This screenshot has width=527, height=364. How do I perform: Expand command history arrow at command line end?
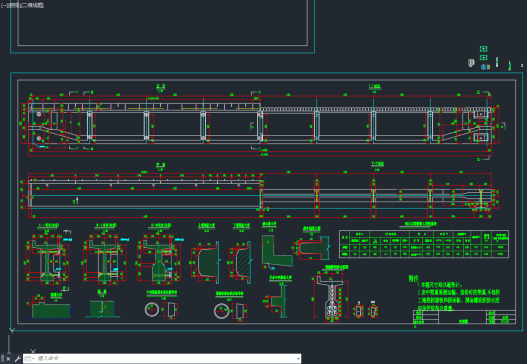pyautogui.click(x=298, y=359)
